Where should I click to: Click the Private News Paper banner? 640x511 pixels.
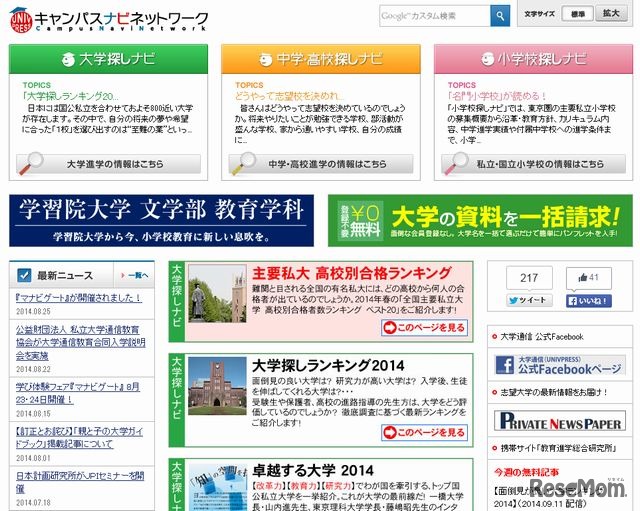(560, 421)
